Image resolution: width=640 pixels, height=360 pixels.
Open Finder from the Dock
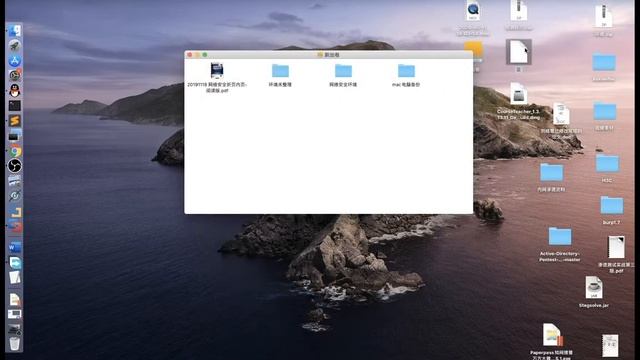[x=15, y=31]
